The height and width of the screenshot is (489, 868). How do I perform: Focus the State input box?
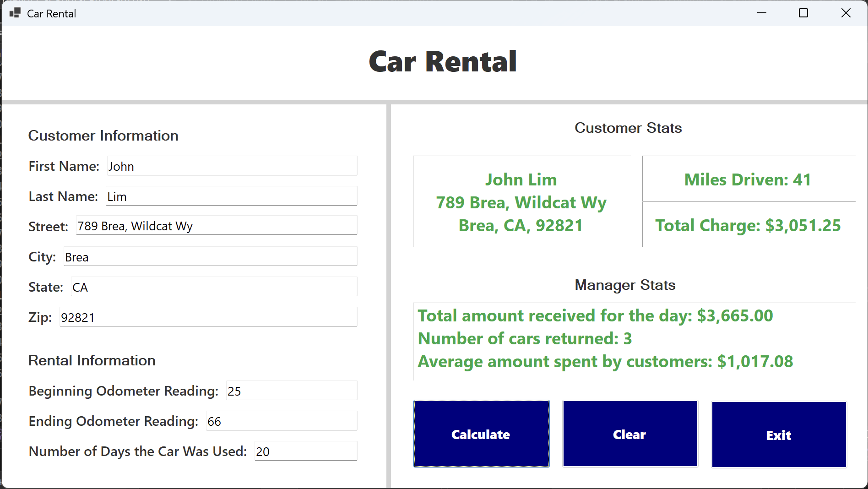[x=214, y=287]
